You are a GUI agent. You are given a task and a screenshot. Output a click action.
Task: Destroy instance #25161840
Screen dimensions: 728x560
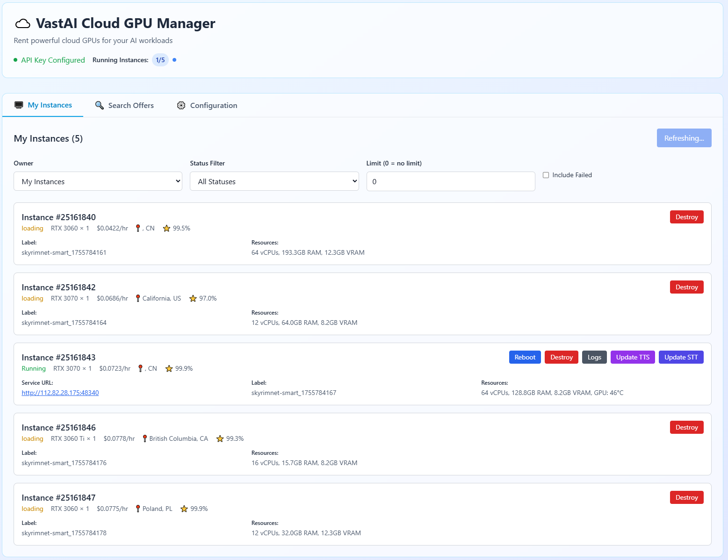click(686, 217)
